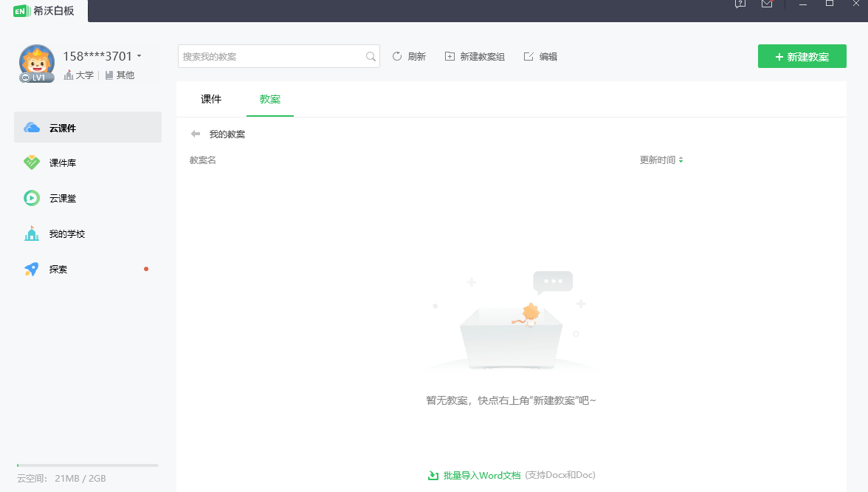Select the 教案 tab

click(269, 99)
